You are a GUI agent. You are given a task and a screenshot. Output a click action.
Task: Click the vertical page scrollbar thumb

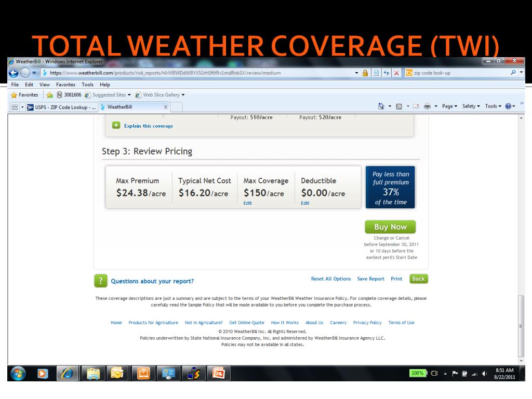click(x=521, y=326)
